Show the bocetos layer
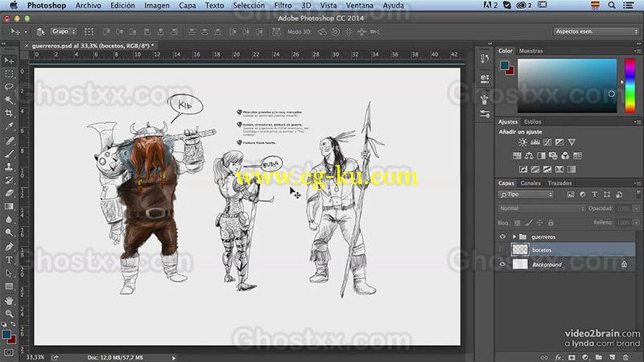The height and width of the screenshot is (362, 644). pyautogui.click(x=502, y=249)
